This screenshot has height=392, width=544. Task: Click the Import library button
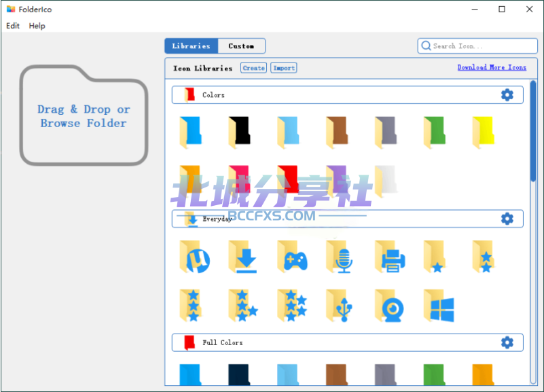tap(284, 68)
